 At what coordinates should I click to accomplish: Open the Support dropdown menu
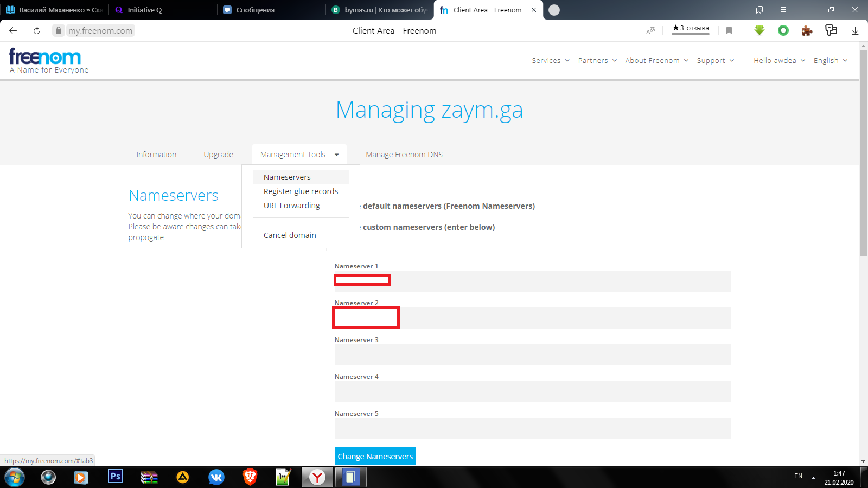click(715, 60)
